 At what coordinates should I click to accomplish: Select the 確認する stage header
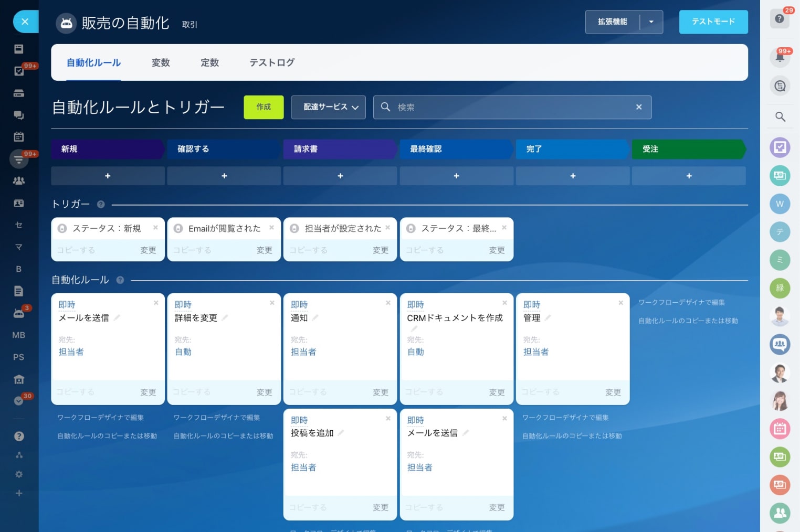point(223,149)
